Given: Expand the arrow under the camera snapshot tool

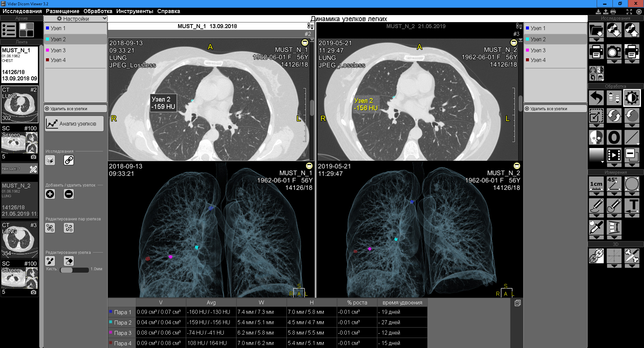Looking at the screenshot, I should [614, 62].
